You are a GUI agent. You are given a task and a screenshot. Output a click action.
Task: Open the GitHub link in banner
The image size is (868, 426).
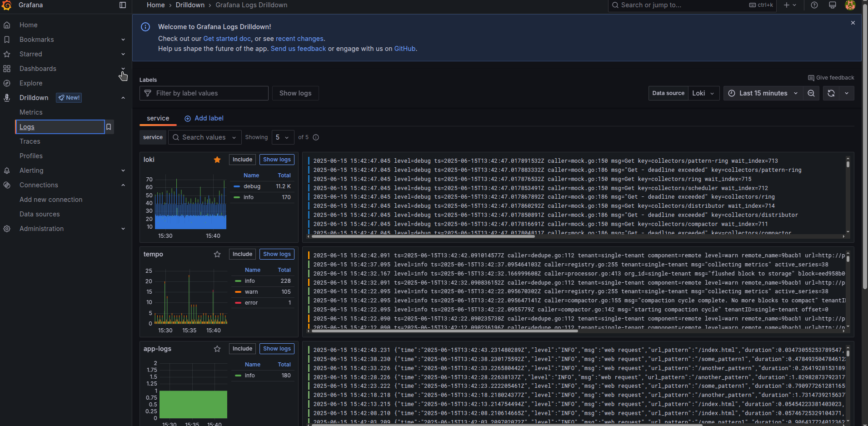(404, 49)
